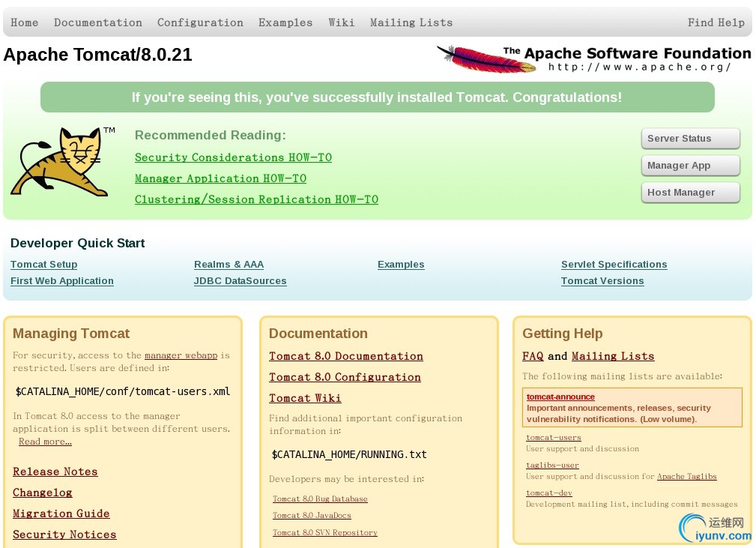
Task: Open Security Considerations HOW-TO link
Action: pos(233,157)
